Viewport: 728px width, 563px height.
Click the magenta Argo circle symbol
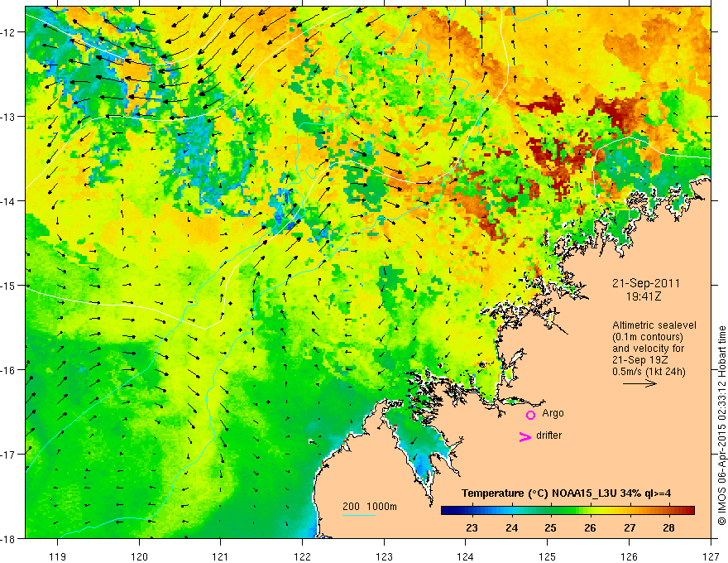tap(530, 415)
